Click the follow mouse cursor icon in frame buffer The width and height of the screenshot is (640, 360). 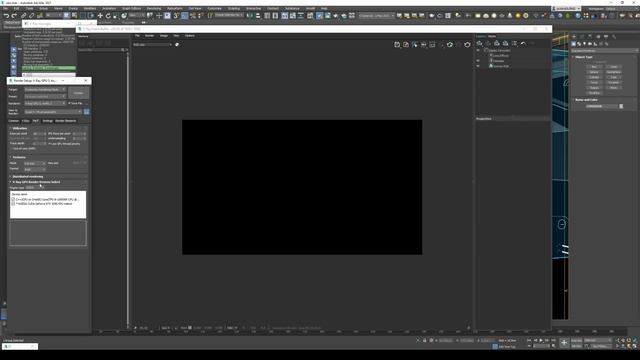coord(415,44)
